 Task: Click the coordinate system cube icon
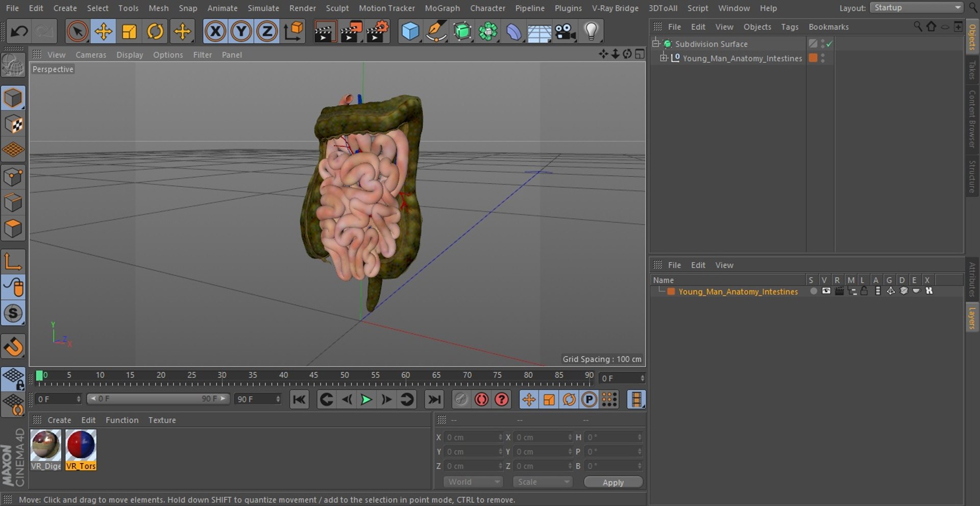[x=293, y=32]
